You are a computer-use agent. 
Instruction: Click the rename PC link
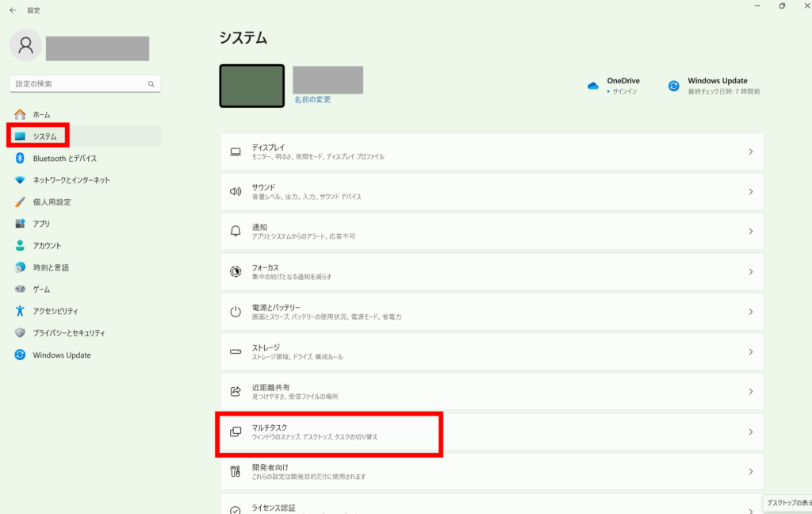312,100
